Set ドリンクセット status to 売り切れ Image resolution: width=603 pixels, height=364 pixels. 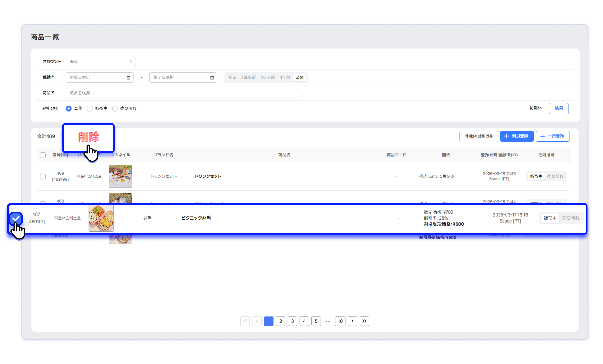(x=555, y=176)
